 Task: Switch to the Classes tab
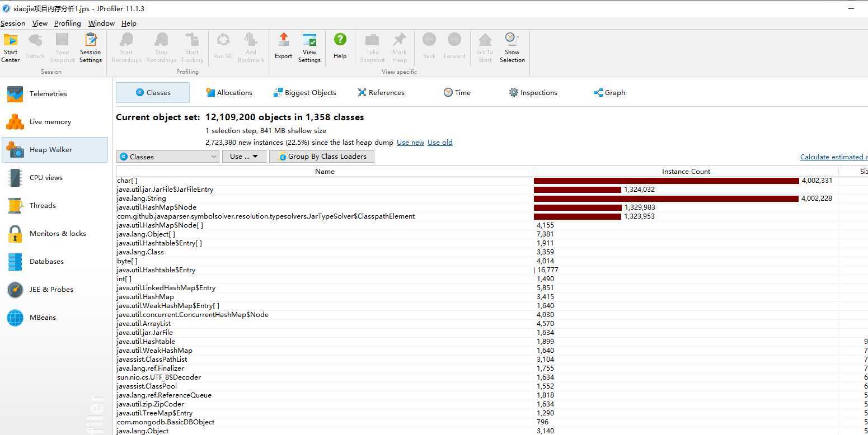(153, 93)
